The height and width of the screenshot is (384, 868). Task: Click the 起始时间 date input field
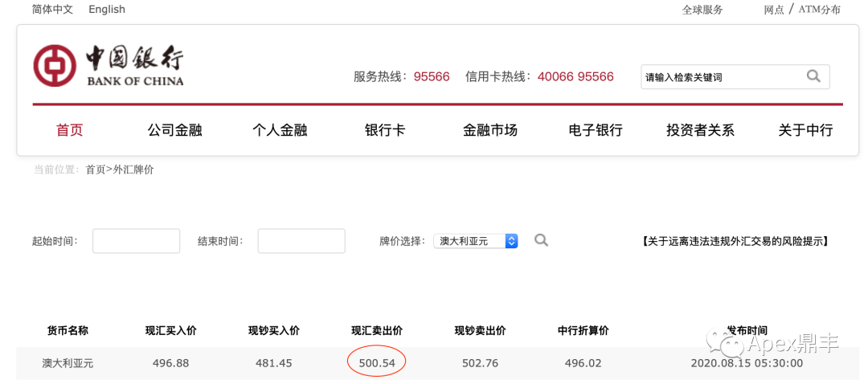[x=136, y=241]
